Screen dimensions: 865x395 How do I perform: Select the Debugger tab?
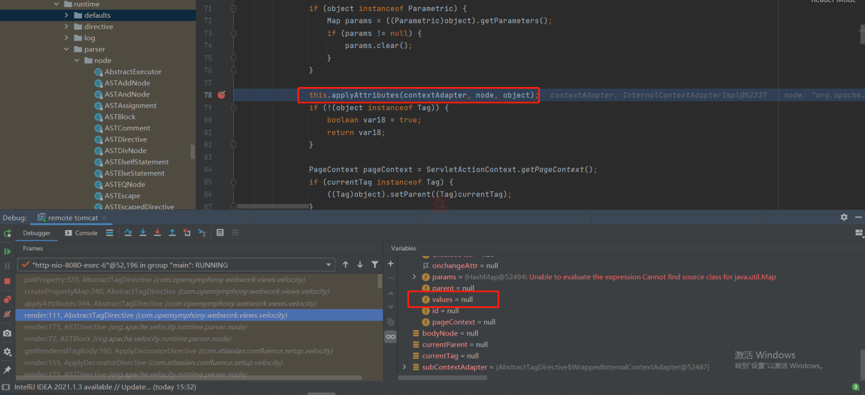[36, 233]
